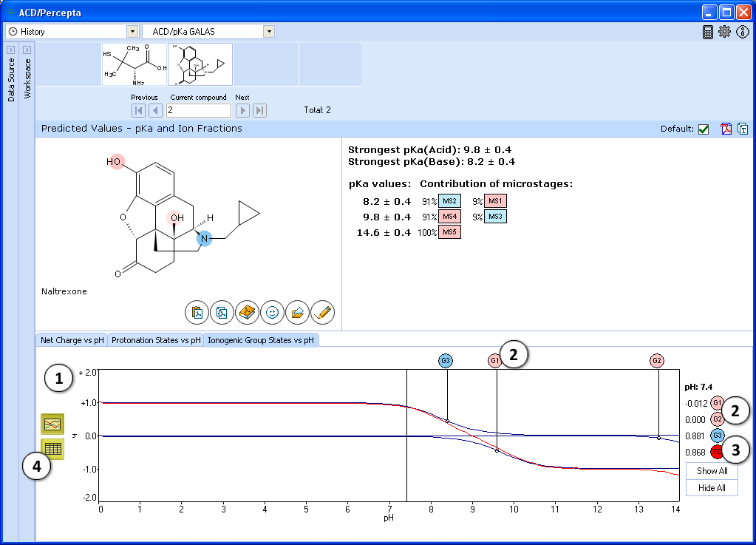Click the calculator icon in top-right toolbar
Image resolution: width=756 pixels, height=545 pixels.
tap(708, 32)
